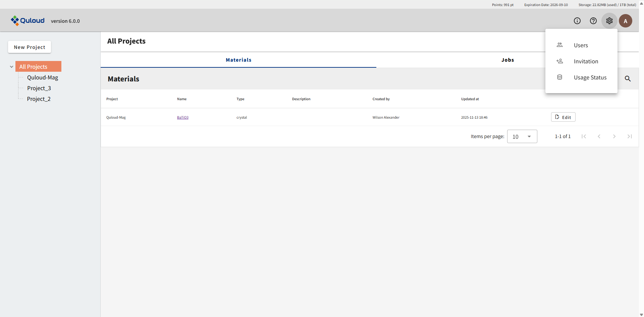Edit the BaTiO3 material row
The image size is (644, 317).
(563, 117)
